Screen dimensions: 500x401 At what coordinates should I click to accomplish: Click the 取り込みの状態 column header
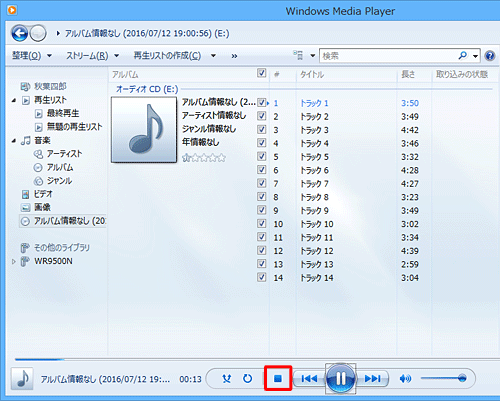[462, 74]
